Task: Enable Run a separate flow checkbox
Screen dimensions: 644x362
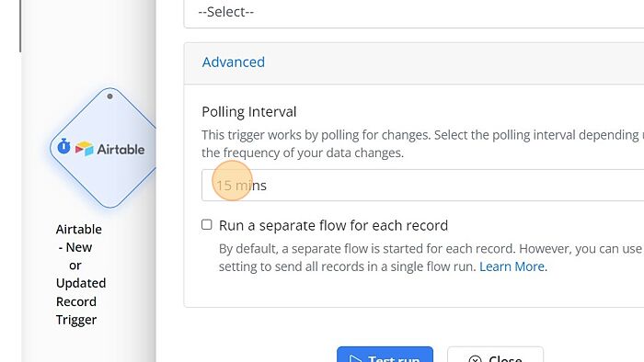Action: [207, 224]
